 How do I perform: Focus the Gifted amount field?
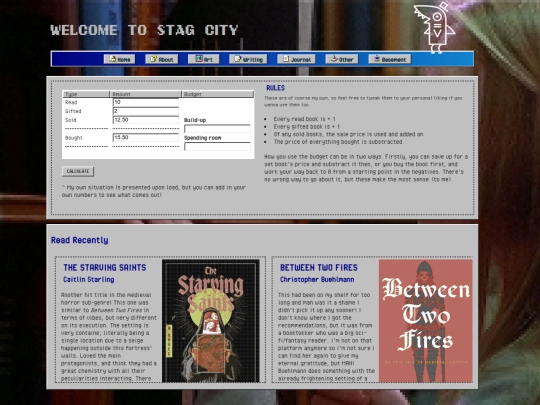(x=146, y=111)
